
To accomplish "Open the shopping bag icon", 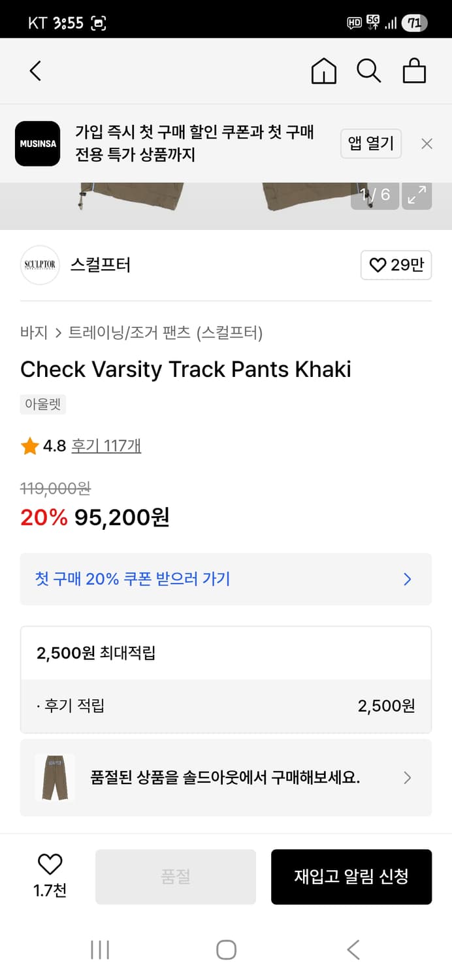I will tap(414, 71).
